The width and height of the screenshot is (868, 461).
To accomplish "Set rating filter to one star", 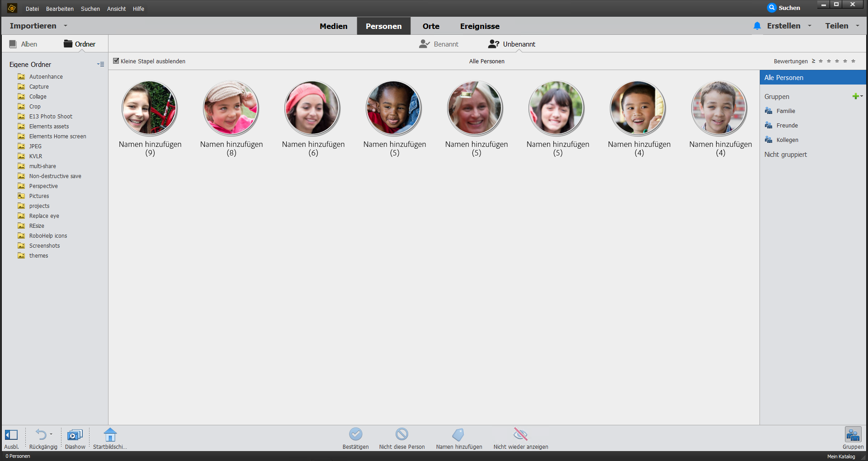I will pos(821,61).
